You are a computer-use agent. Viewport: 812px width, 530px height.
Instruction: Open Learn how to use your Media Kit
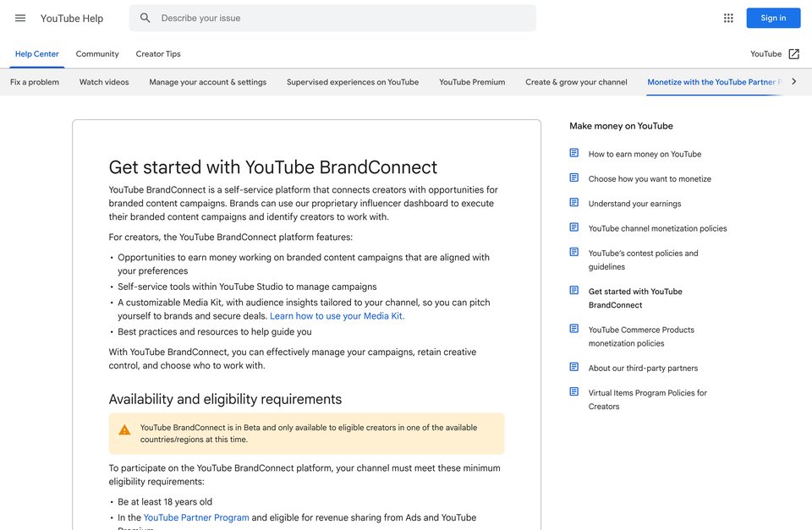point(337,316)
